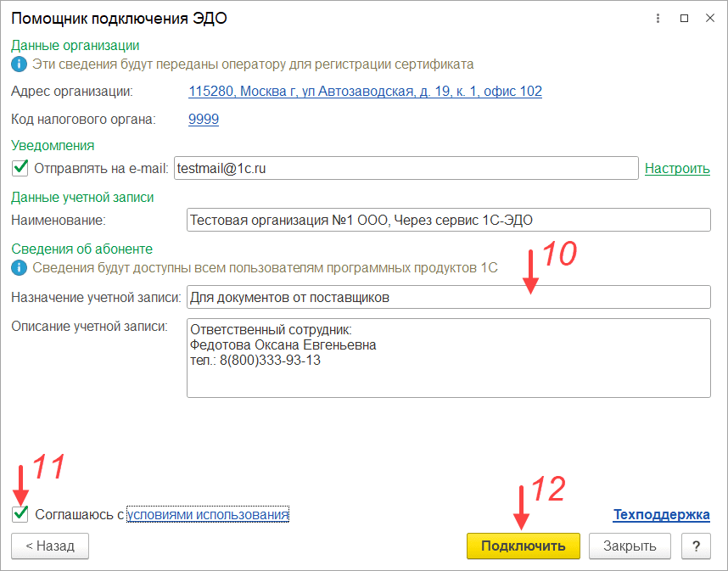Screen dimensions: 728x571
Task: Open help with the question mark button
Action: tap(695, 546)
